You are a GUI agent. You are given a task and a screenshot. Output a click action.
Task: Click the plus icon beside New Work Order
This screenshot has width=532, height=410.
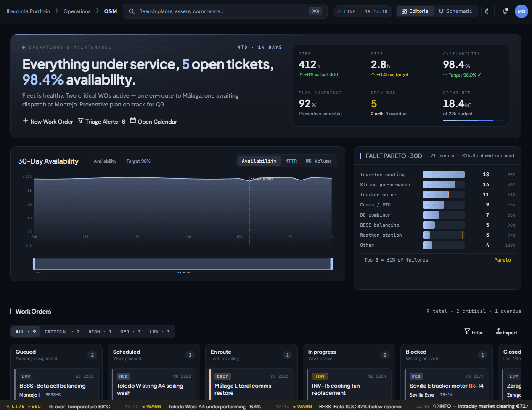[26, 121]
